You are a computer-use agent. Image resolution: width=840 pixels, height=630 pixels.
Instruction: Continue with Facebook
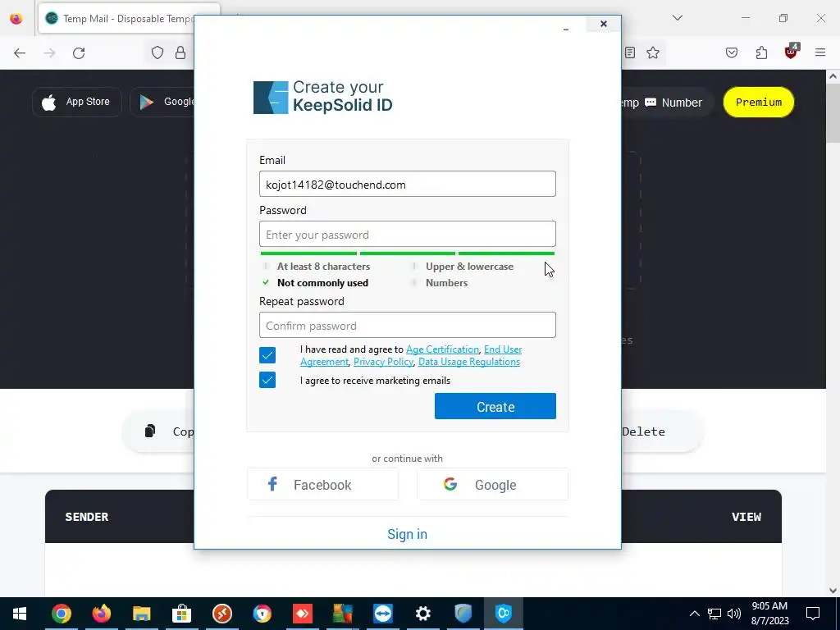tap(322, 484)
